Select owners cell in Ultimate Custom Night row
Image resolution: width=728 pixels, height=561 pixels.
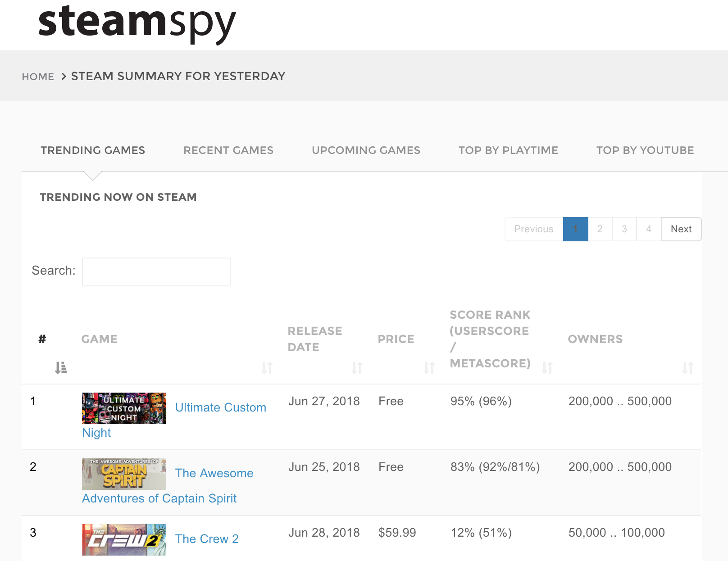click(x=620, y=401)
